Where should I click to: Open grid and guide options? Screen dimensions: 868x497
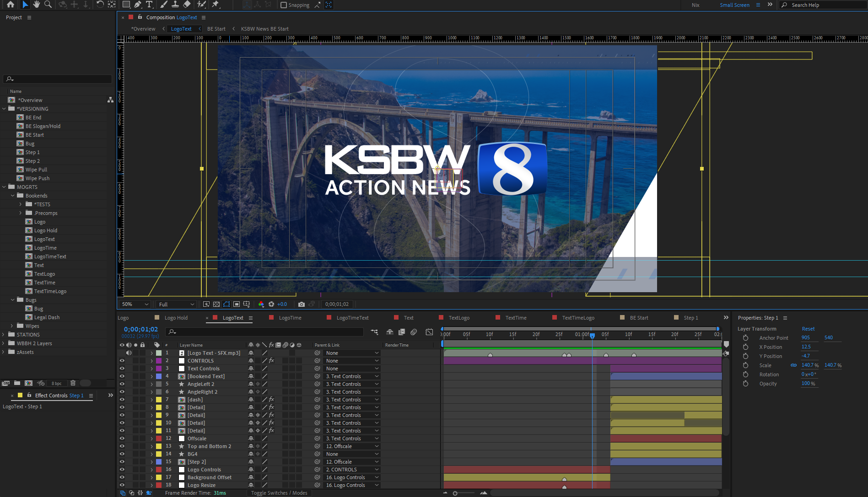247,304
